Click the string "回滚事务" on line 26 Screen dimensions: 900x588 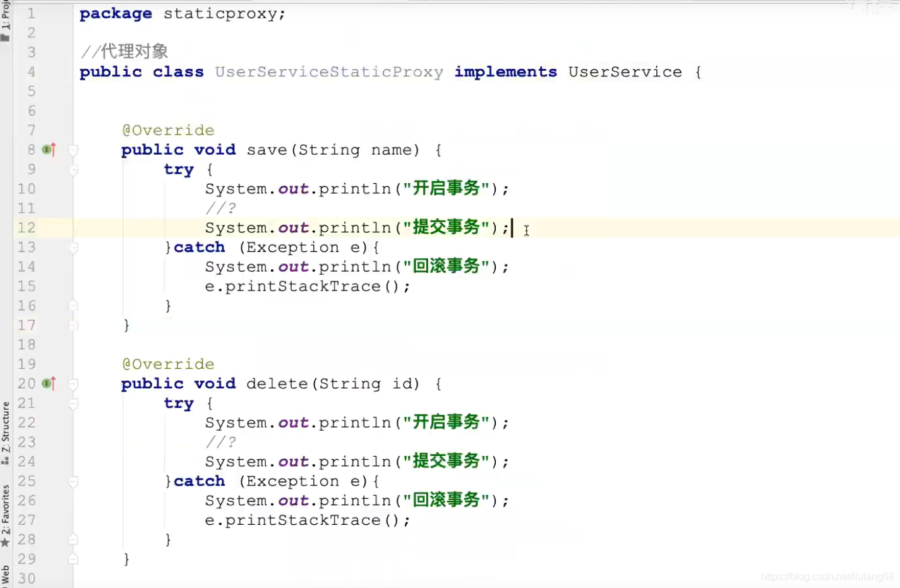click(447, 500)
